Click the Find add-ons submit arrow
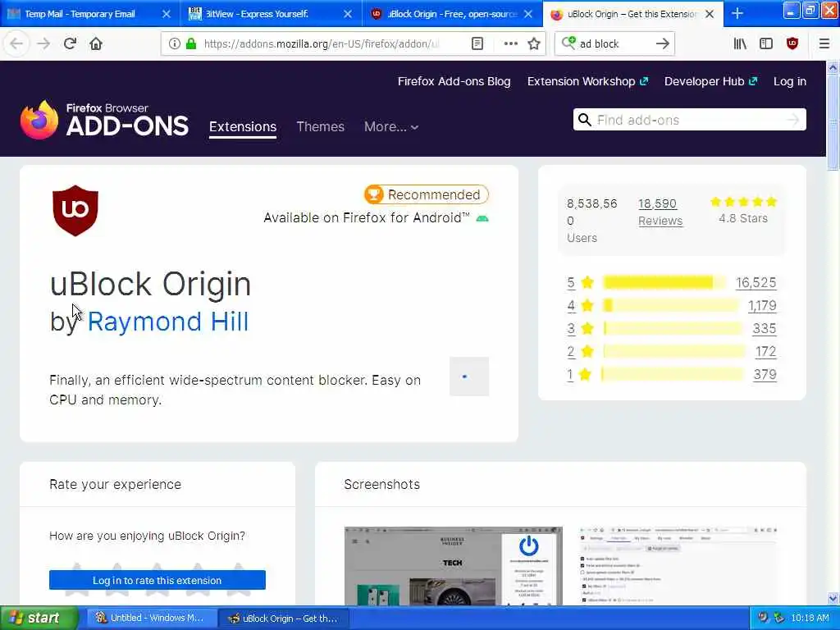Viewport: 840px width, 630px height. tap(793, 120)
